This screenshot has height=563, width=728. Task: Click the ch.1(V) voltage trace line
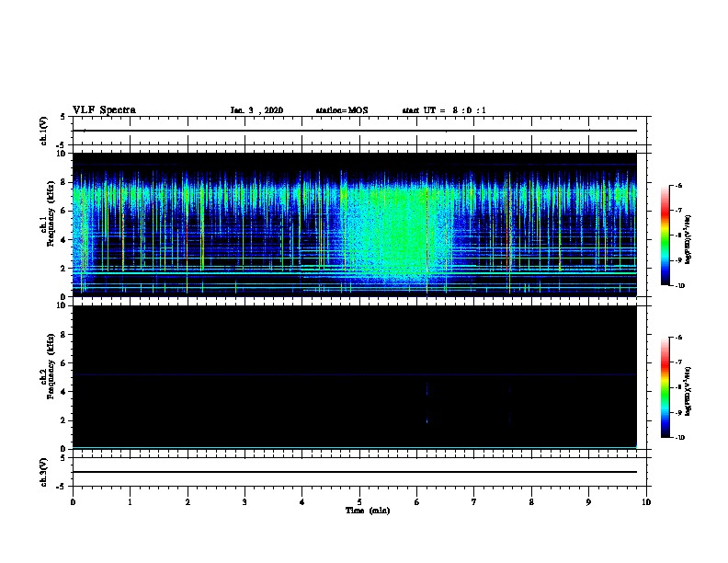(354, 131)
